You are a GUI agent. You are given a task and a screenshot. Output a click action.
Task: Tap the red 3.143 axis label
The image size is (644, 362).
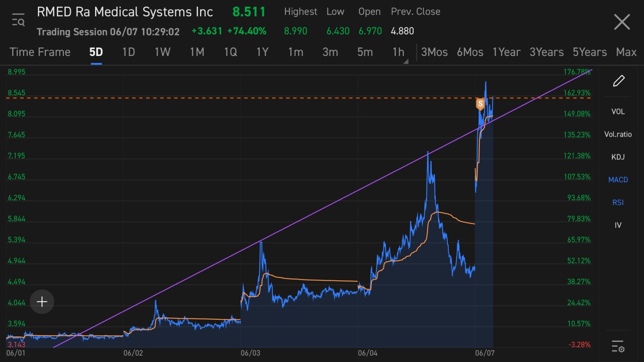click(17, 344)
